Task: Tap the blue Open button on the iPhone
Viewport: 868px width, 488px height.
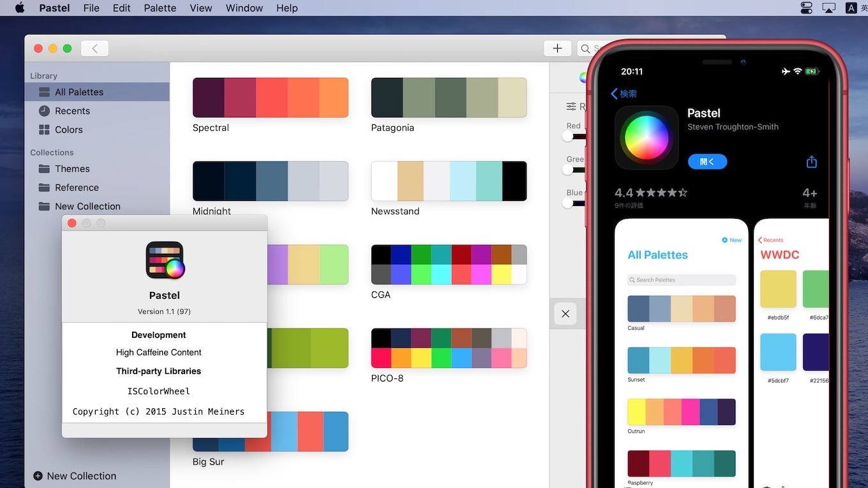Action: point(707,161)
